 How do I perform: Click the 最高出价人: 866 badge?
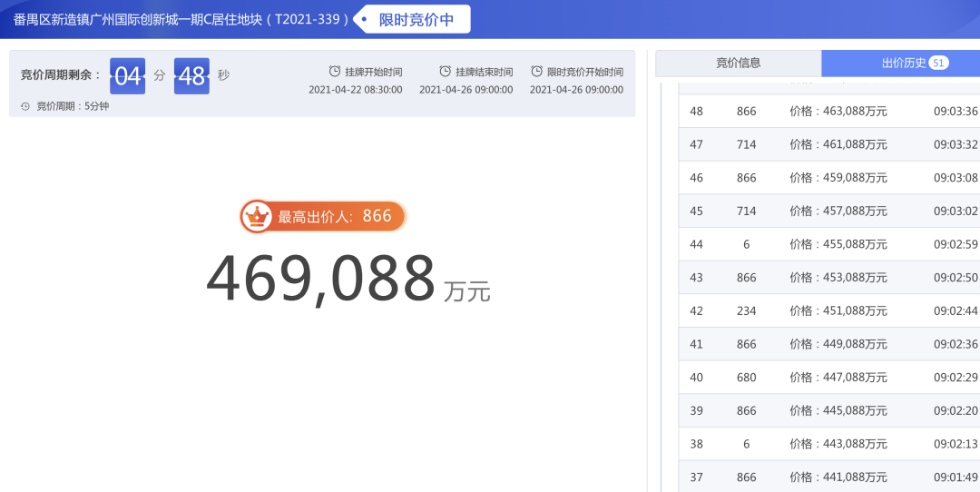click(323, 216)
